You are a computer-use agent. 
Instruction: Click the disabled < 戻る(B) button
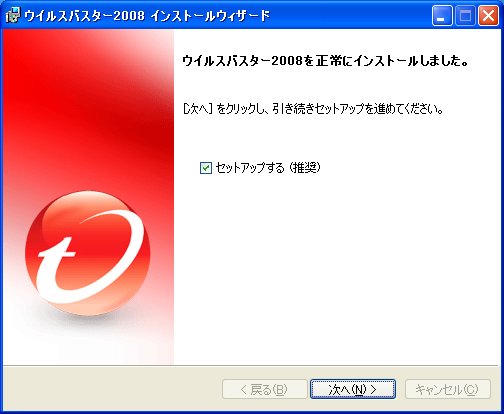[264, 389]
